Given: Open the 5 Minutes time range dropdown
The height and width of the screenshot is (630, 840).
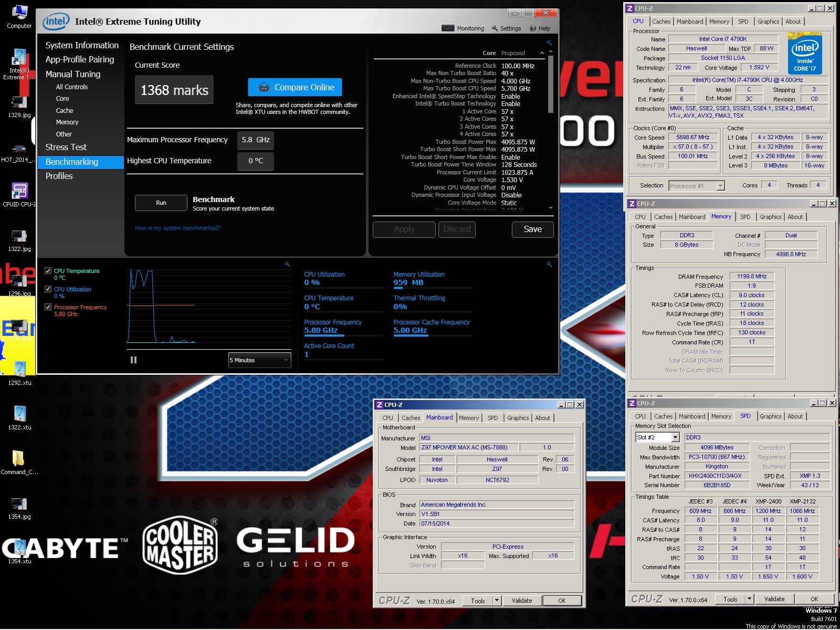Looking at the screenshot, I should 259,360.
